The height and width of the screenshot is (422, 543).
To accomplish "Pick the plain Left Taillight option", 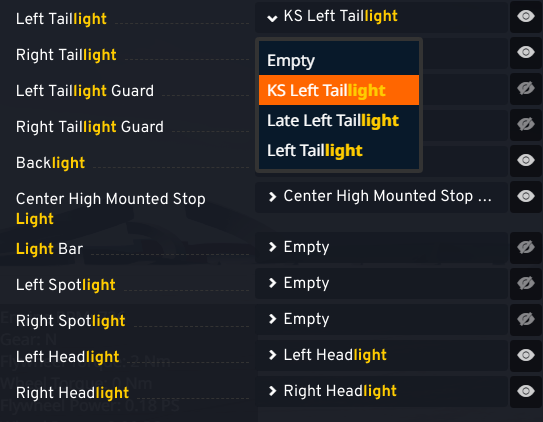I will pyautogui.click(x=339, y=151).
